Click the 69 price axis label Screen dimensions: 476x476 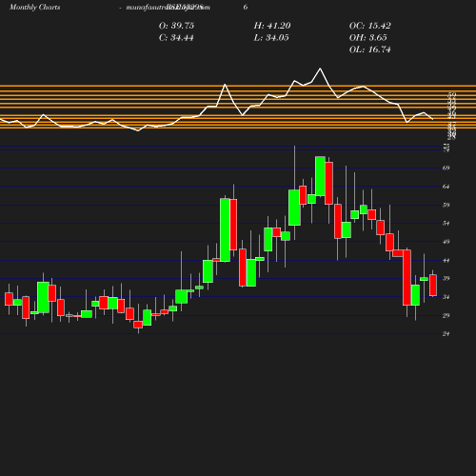[x=446, y=168]
